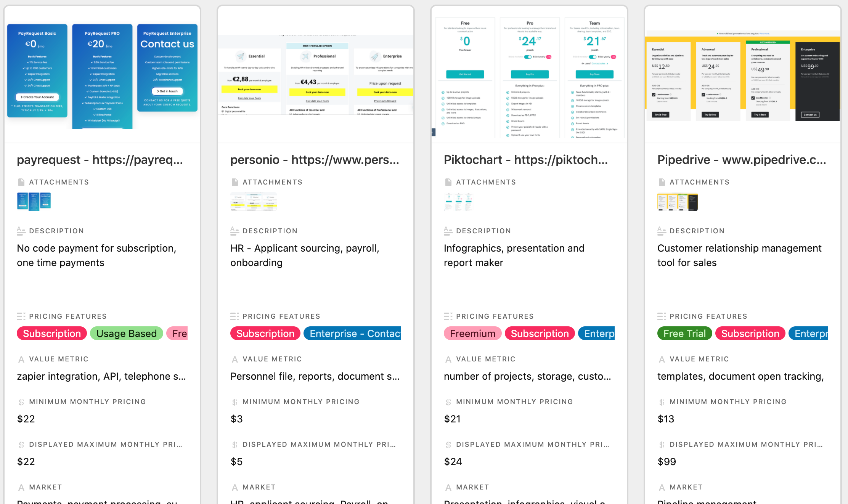848x504 pixels.
Task: Click Contact us on Pipedrive Enterprise plan
Action: (x=810, y=115)
